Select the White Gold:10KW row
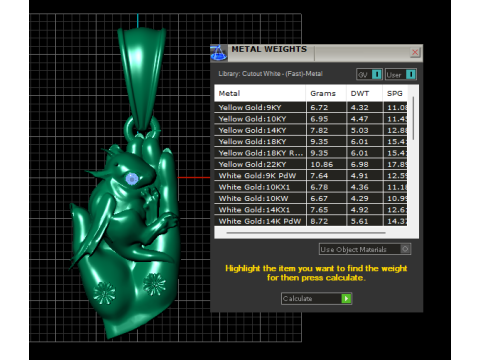480x360 pixels. click(311, 198)
